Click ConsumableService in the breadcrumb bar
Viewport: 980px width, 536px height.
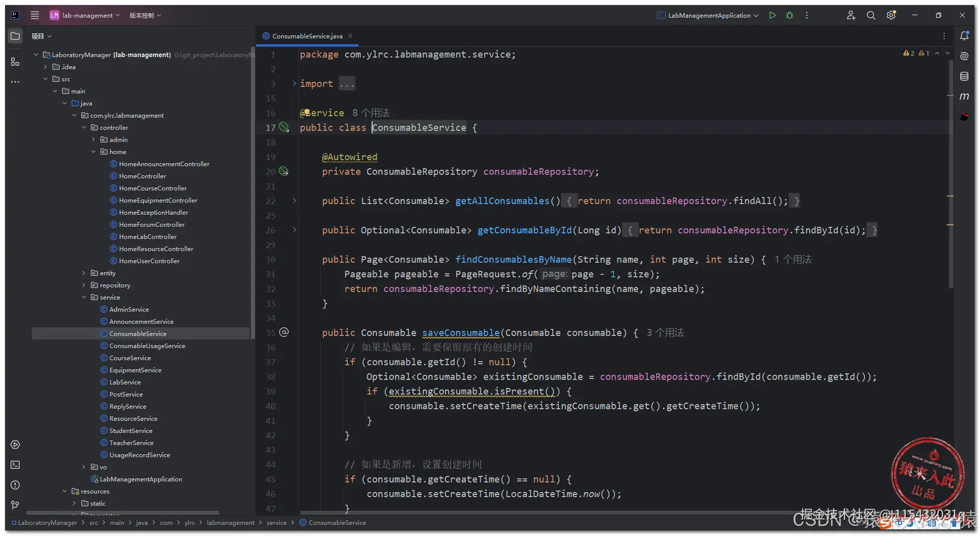(x=337, y=523)
